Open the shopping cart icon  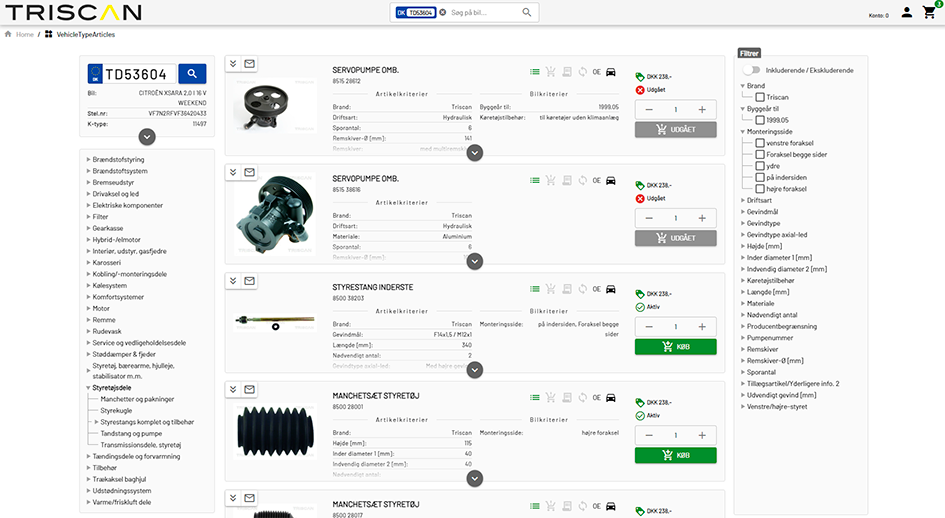click(929, 13)
